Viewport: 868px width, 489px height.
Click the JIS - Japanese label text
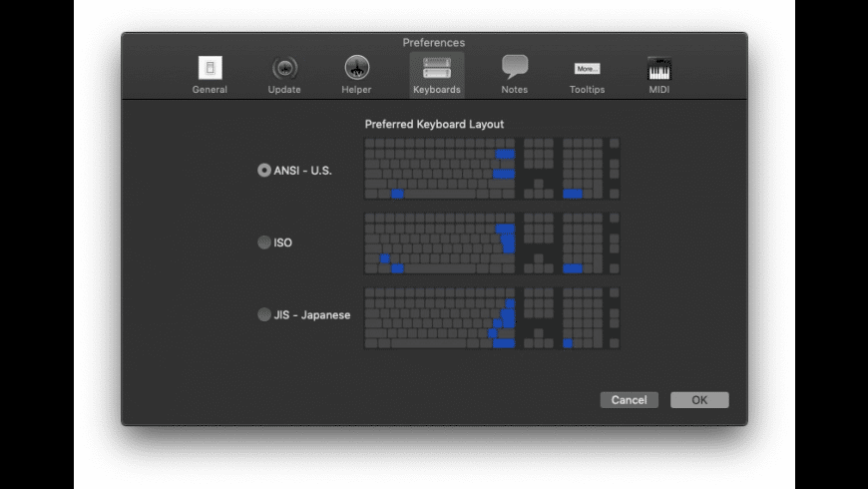[312, 315]
